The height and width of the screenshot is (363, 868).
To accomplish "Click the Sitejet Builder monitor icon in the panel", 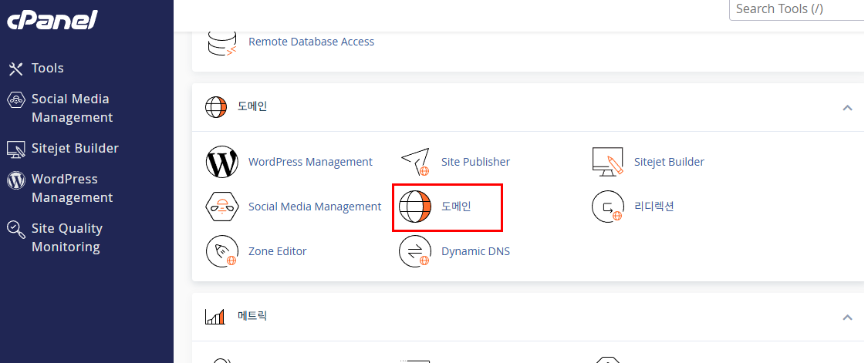I will coord(607,162).
